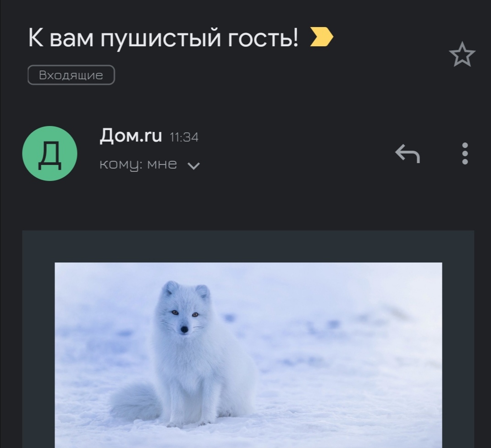Click the fox's face in the photo
The image size is (491, 448).
click(x=184, y=314)
